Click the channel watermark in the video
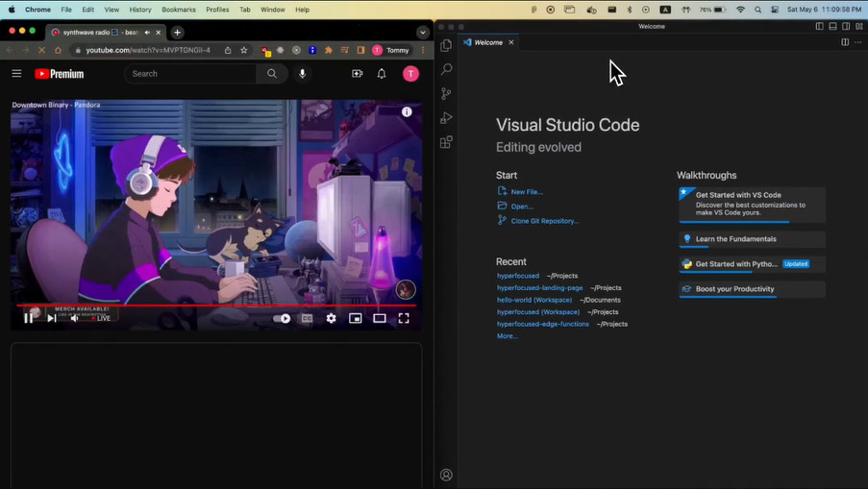The width and height of the screenshot is (868, 489). tap(406, 290)
